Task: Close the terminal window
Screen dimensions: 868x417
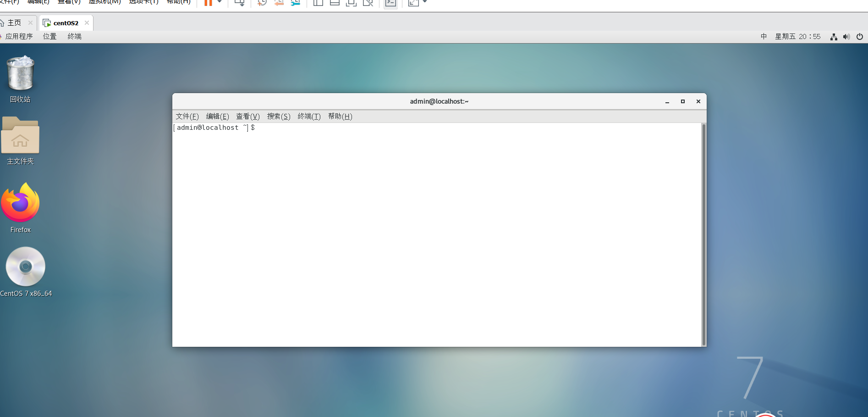Action: pos(698,101)
